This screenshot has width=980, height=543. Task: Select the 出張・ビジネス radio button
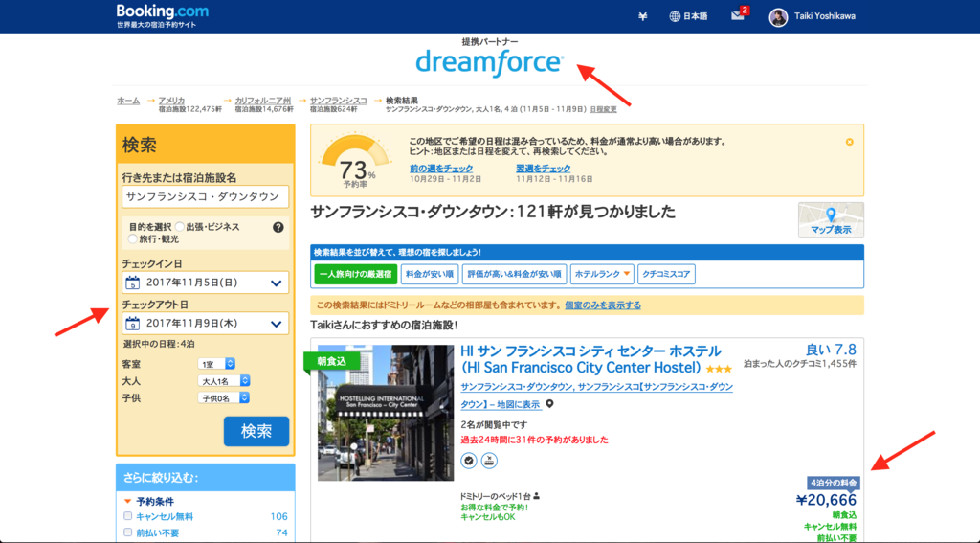pos(180,226)
